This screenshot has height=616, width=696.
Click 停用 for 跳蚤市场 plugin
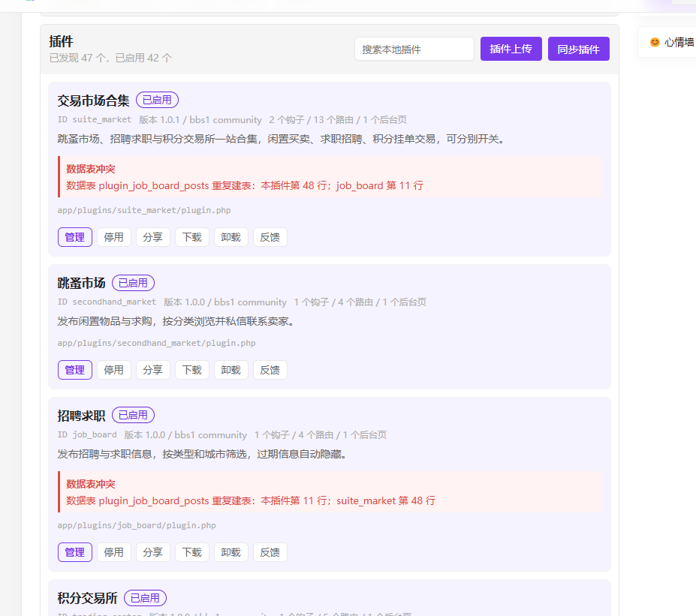[x=113, y=370]
